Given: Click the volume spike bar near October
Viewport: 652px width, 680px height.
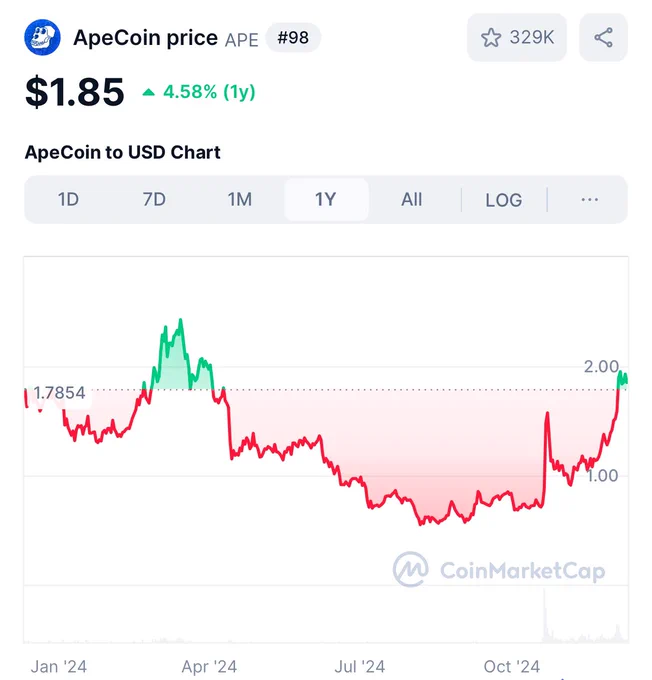Looking at the screenshot, I should [x=545, y=616].
